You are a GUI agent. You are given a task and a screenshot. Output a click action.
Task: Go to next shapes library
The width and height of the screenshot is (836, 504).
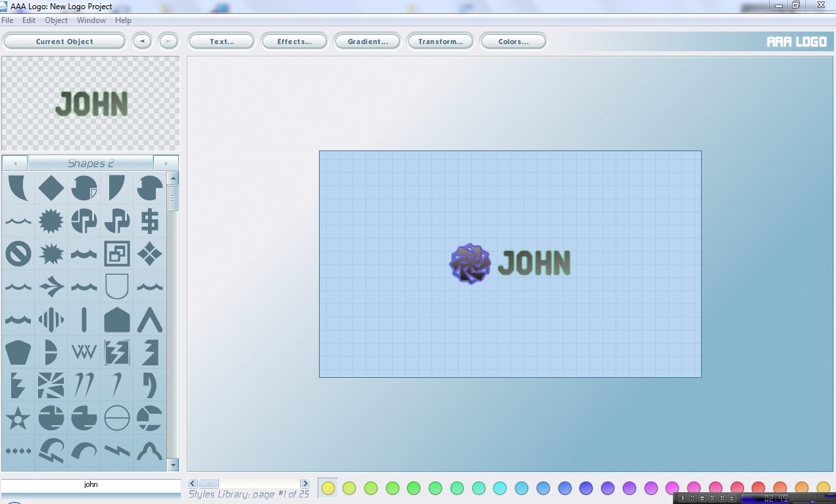166,164
